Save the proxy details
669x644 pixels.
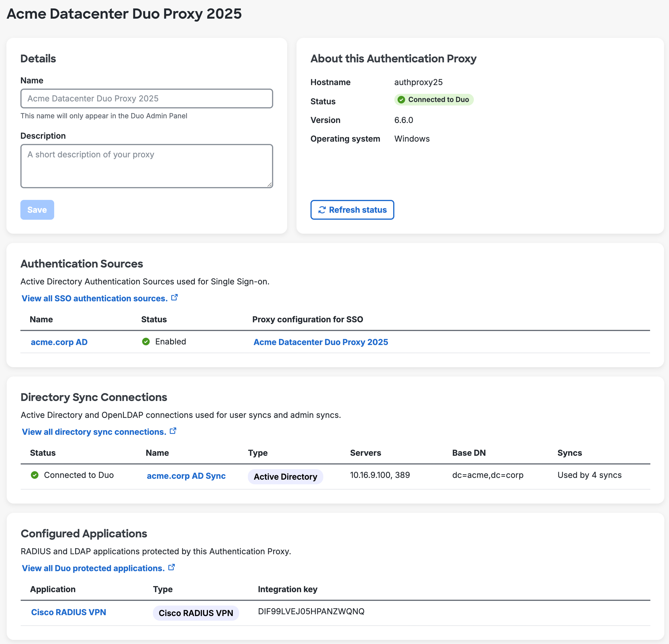click(37, 210)
